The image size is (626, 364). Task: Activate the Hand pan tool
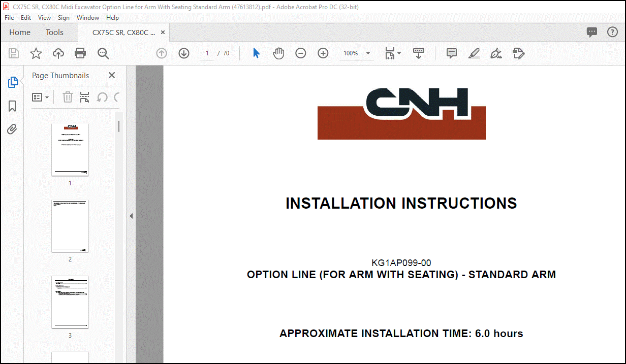click(278, 53)
